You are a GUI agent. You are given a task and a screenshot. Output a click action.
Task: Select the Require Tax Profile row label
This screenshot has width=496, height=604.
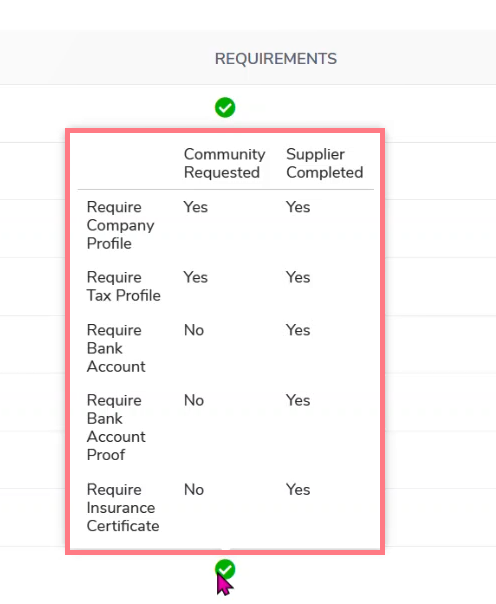coord(124,287)
